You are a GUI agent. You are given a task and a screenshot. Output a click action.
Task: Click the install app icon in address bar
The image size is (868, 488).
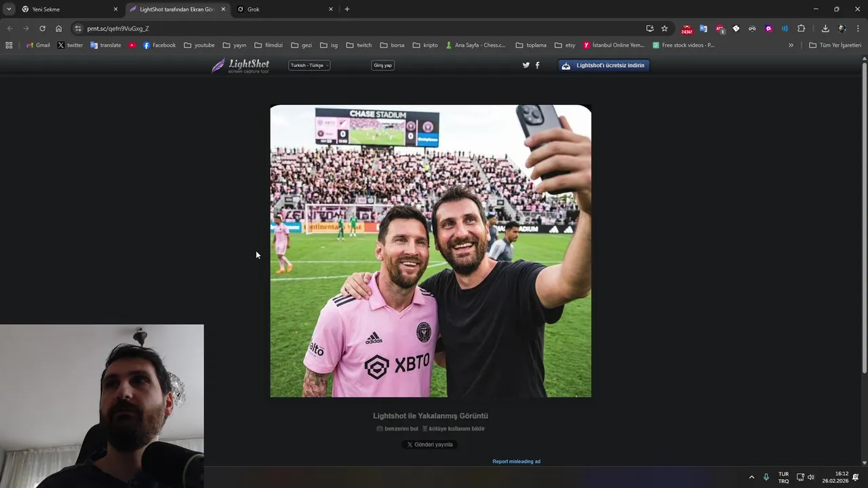tap(650, 28)
